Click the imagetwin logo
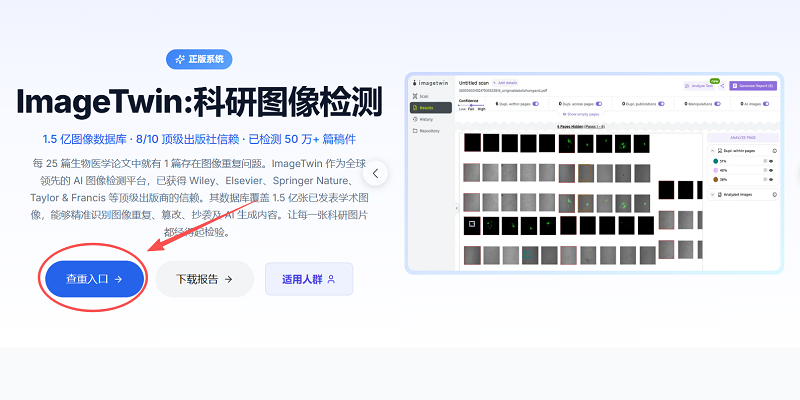Screen dimensions: 800x400 tap(430, 83)
